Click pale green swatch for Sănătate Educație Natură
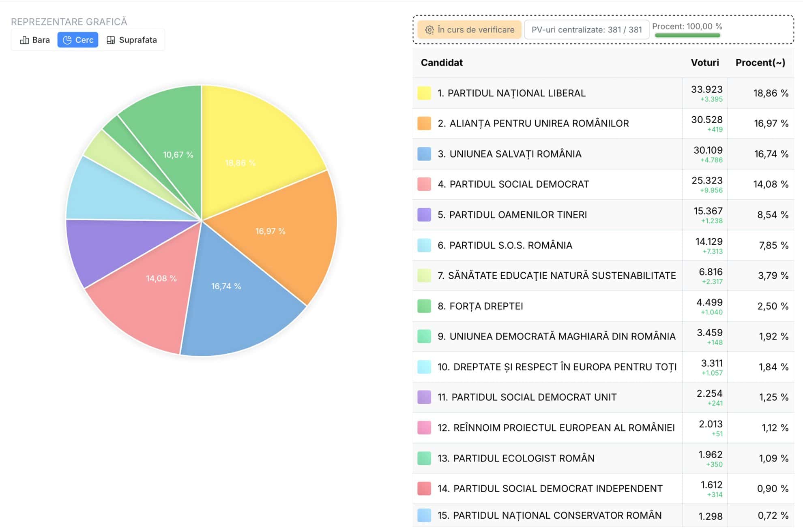This screenshot has width=803, height=532. coord(424,276)
